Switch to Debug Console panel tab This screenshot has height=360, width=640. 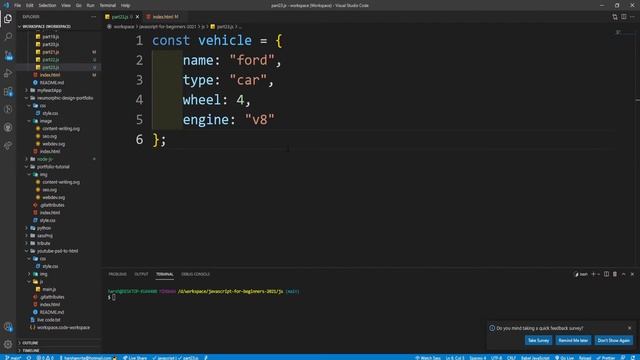pos(196,274)
